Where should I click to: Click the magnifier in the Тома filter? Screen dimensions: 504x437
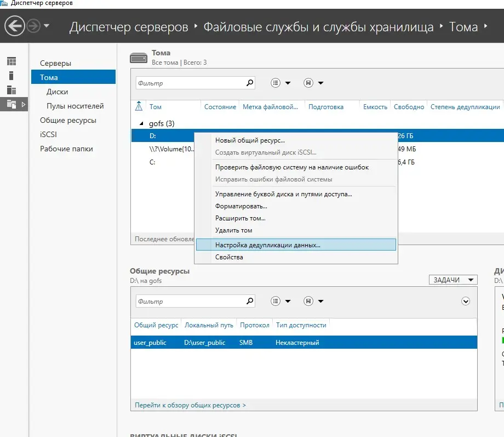pyautogui.click(x=250, y=83)
